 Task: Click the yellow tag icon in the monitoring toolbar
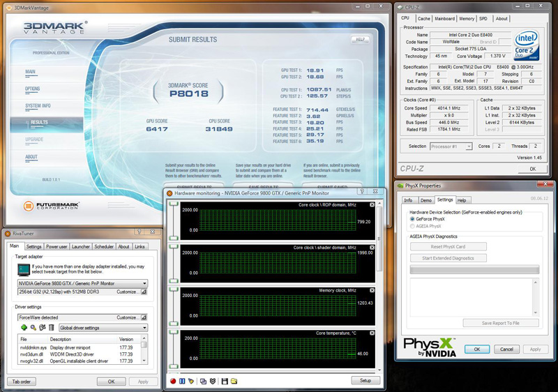191,381
